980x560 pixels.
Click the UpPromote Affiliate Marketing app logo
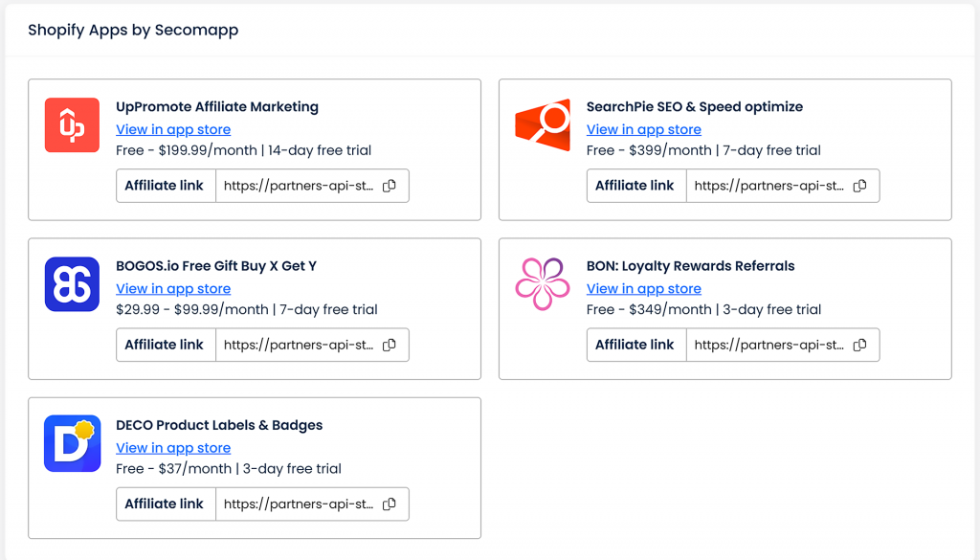tap(72, 125)
